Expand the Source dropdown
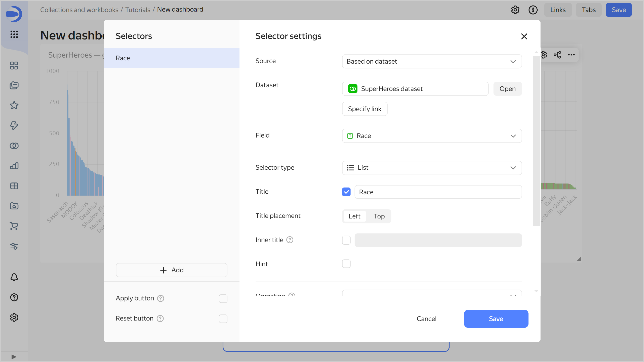This screenshot has height=362, width=644. [x=432, y=61]
